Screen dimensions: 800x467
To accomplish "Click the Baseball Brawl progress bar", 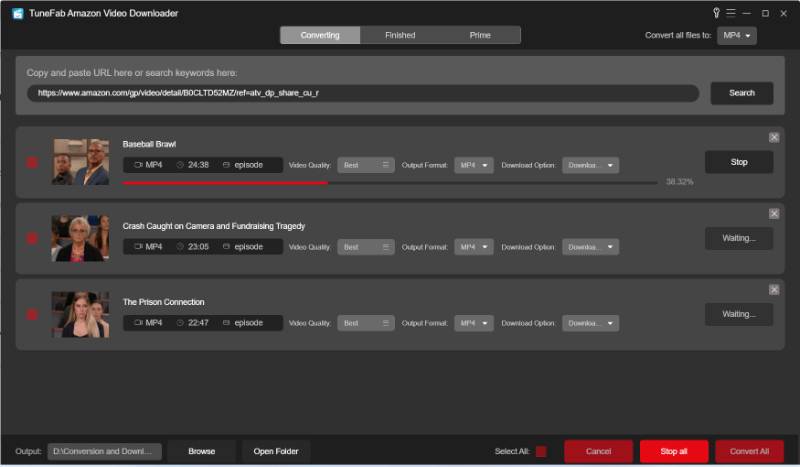I will [x=390, y=183].
